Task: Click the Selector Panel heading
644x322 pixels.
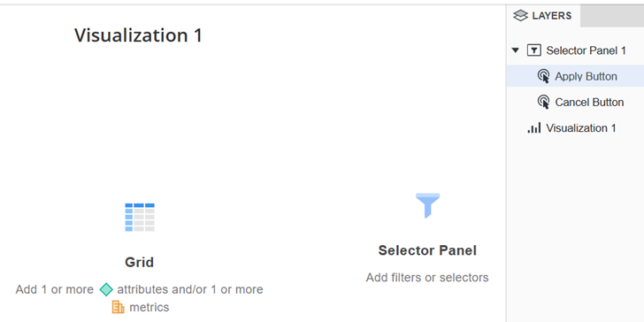Action: pos(427,250)
